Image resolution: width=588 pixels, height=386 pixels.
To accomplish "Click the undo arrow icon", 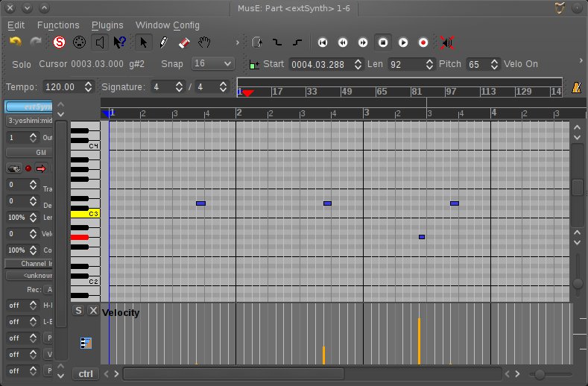I will 15,42.
